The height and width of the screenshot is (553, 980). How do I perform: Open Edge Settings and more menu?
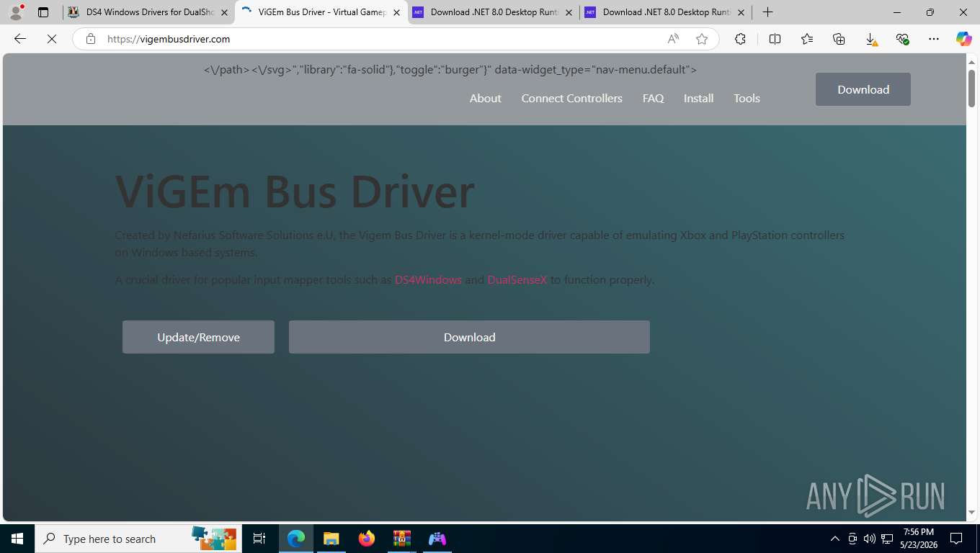(x=934, y=39)
